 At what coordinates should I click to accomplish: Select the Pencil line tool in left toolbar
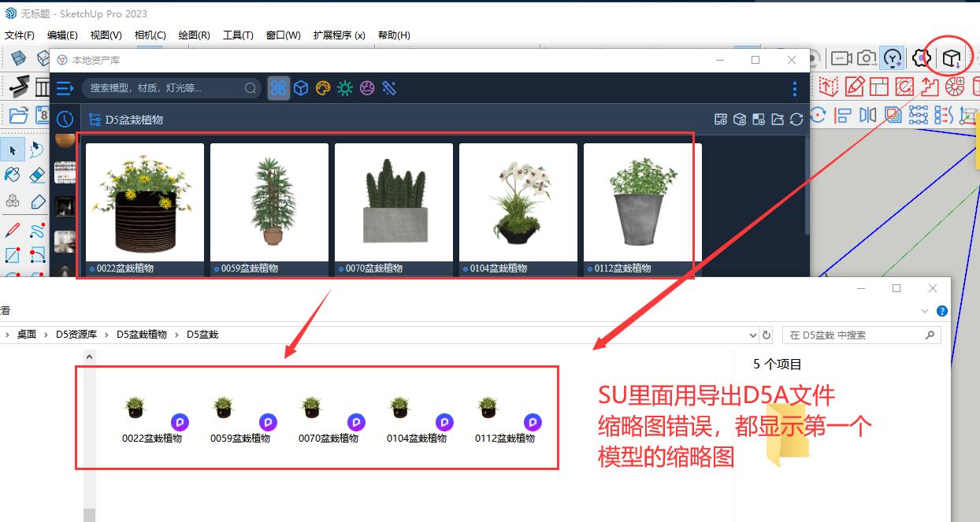pos(13,230)
